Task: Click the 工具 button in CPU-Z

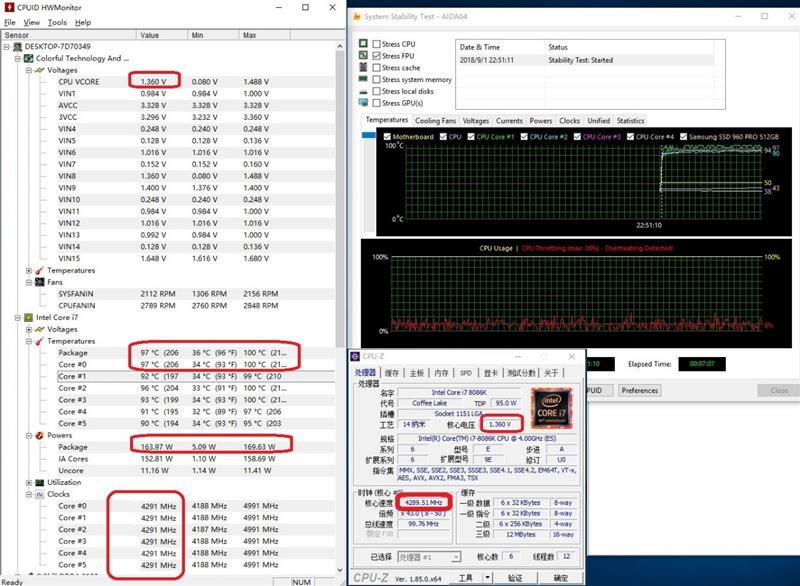Action: (465, 577)
